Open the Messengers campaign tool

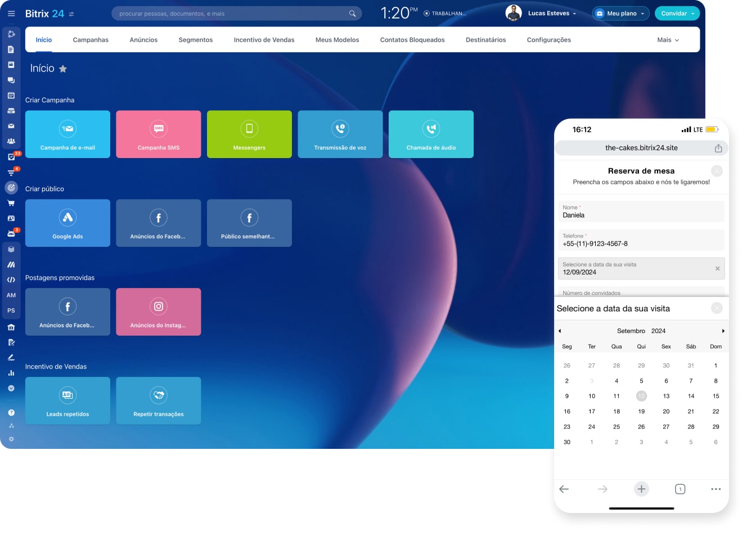coord(249,134)
